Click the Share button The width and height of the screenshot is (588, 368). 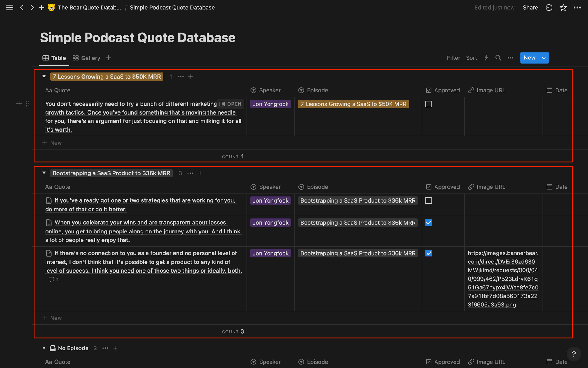530,7
